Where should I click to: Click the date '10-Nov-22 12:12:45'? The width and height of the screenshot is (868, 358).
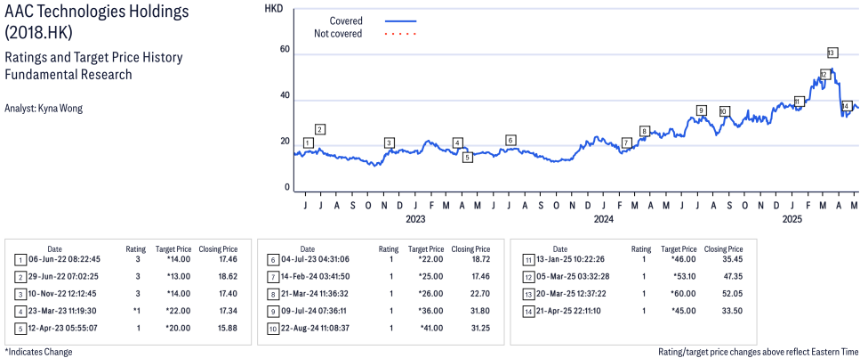pos(63,293)
